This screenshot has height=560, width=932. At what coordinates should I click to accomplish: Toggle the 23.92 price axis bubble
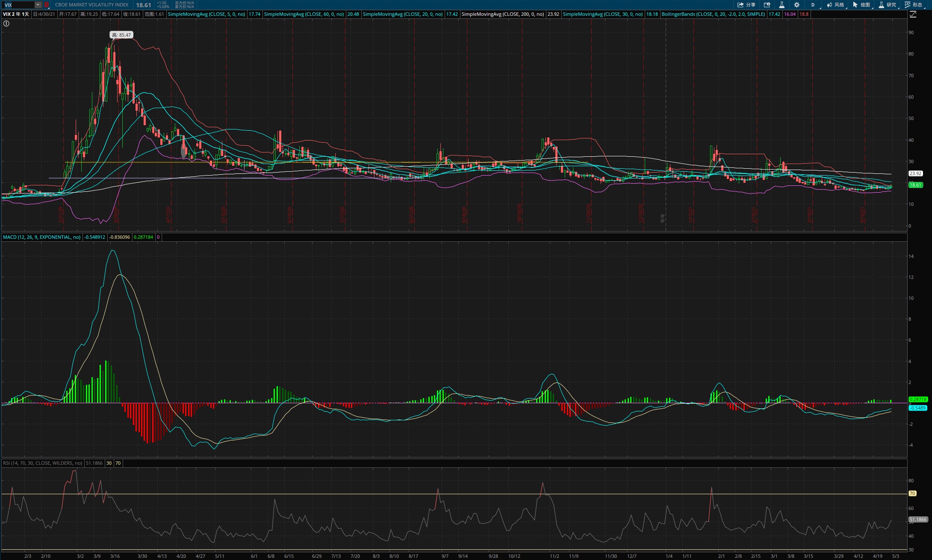click(915, 173)
